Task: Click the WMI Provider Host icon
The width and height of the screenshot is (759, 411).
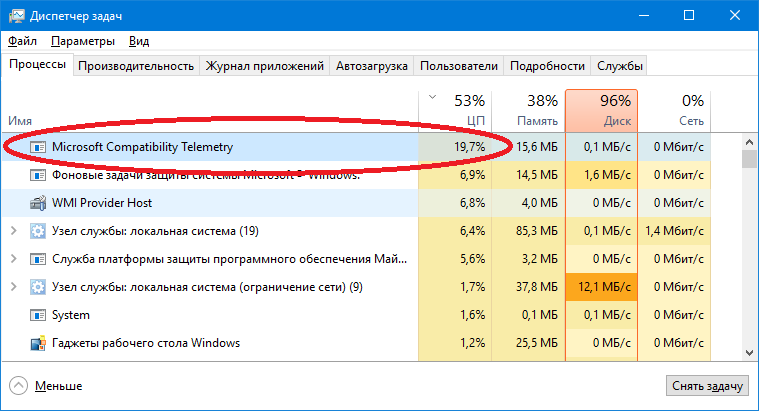Action: (x=38, y=203)
